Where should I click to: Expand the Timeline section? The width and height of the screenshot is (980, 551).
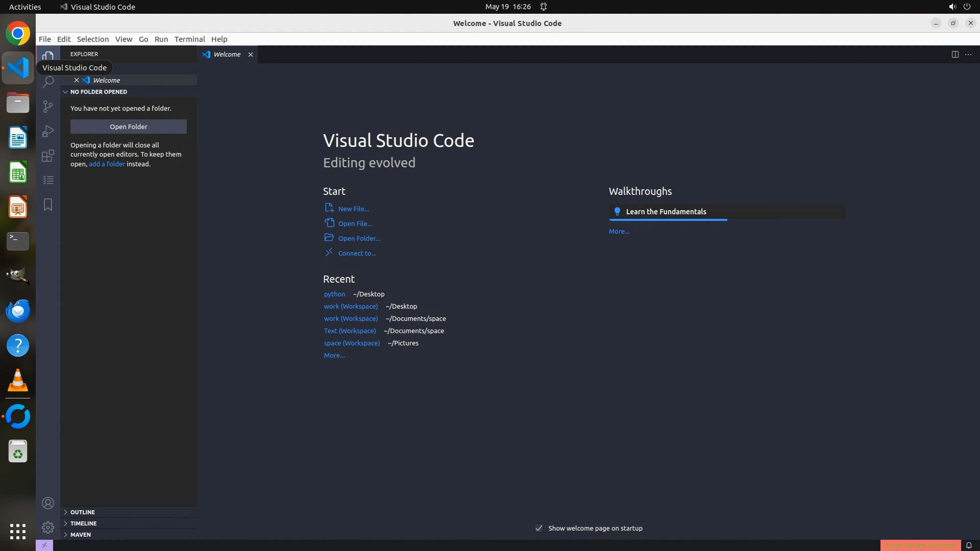pyautogui.click(x=83, y=523)
